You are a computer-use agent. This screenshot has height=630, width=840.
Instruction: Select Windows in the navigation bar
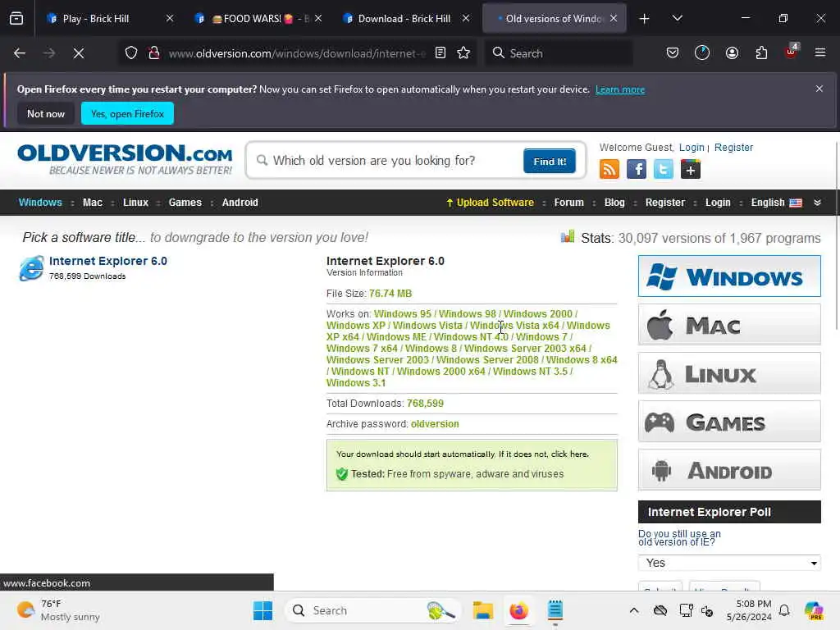40,203
